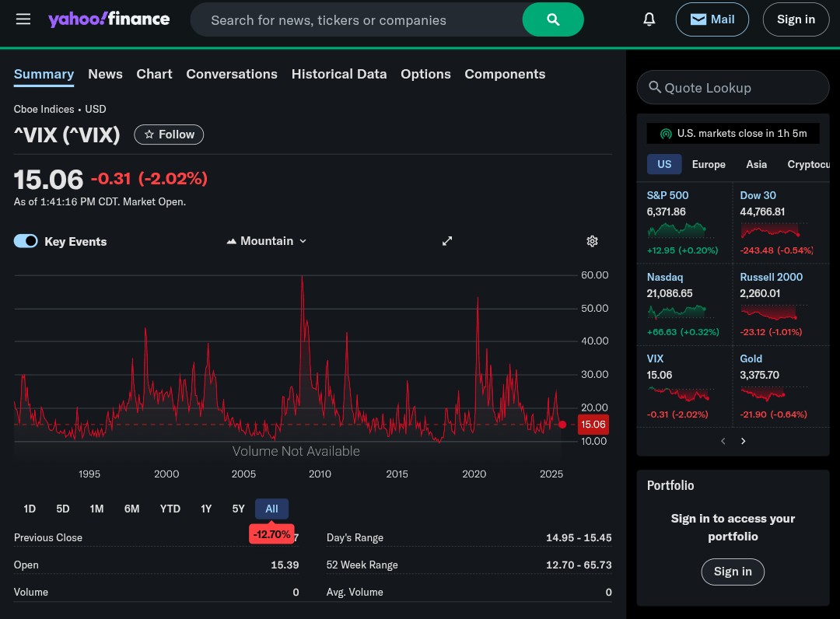Image resolution: width=840 pixels, height=619 pixels.
Task: Select the 5Y chart range
Action: [239, 509]
